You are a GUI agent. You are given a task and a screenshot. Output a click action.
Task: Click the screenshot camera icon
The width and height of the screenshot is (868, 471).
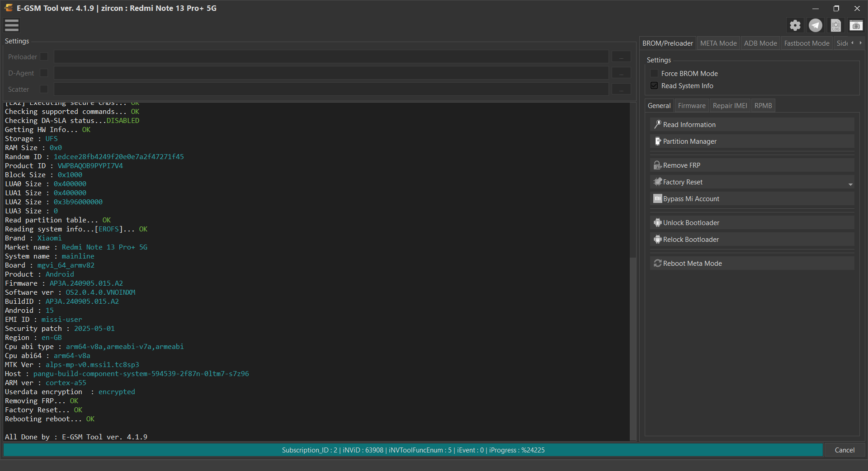[x=856, y=26]
